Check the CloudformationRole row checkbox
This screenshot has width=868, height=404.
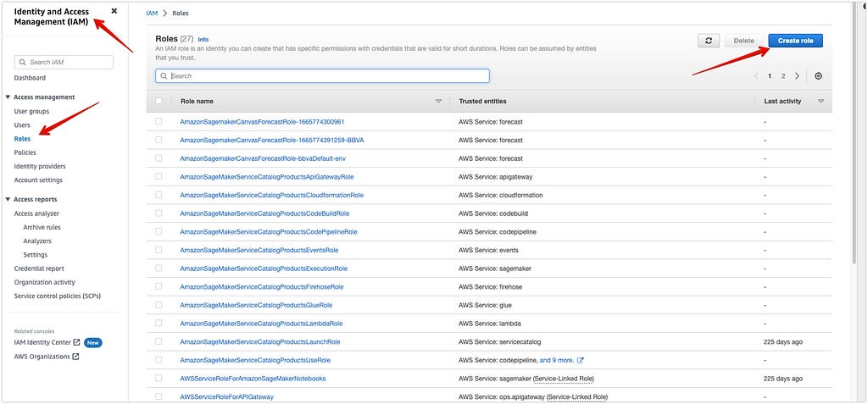[159, 194]
